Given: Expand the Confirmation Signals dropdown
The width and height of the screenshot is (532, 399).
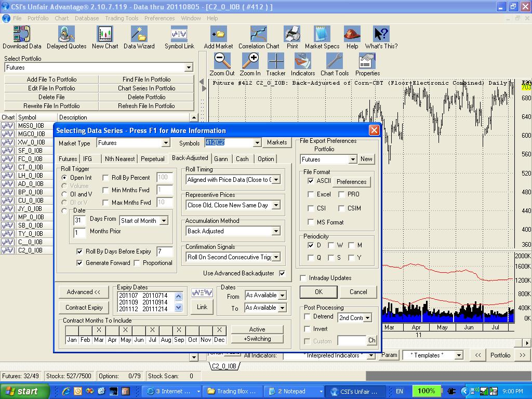Looking at the screenshot, I should pyautogui.click(x=275, y=257).
